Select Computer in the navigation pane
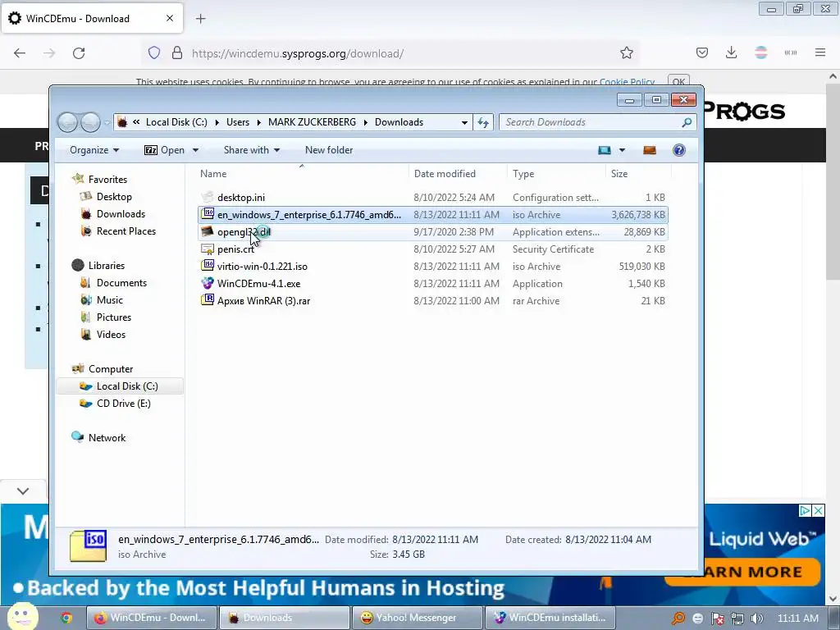Screen dimensions: 840x630 coord(111,368)
